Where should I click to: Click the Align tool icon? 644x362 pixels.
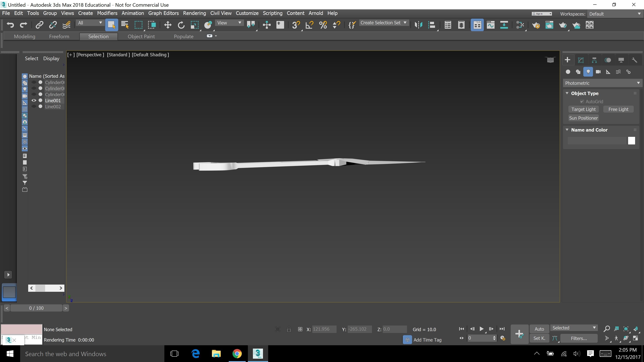pos(432,25)
